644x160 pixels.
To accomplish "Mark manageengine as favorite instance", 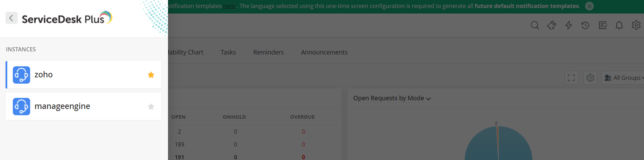I will (151, 107).
